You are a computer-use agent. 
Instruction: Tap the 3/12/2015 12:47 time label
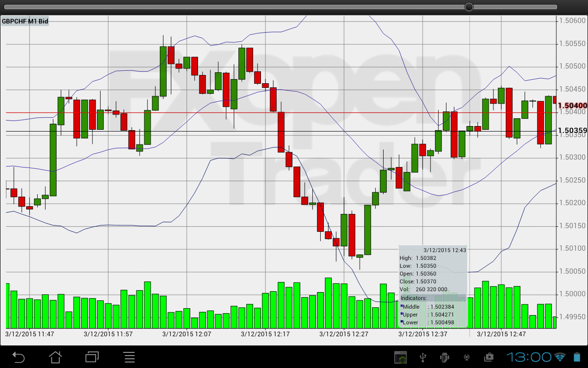click(x=501, y=334)
